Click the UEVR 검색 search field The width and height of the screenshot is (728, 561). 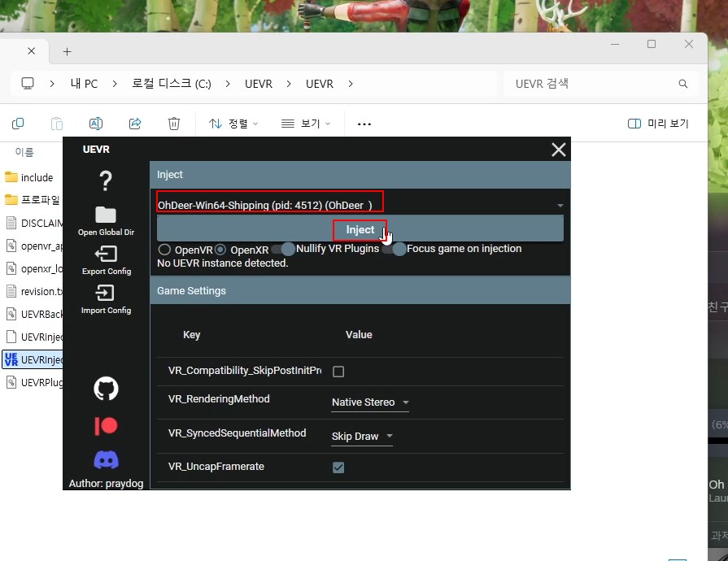594,84
